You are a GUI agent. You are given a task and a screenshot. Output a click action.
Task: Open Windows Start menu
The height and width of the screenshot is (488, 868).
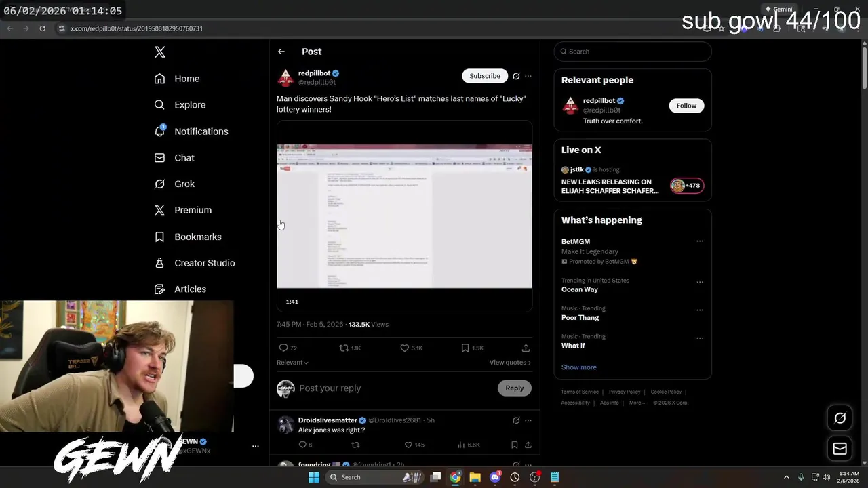314,477
